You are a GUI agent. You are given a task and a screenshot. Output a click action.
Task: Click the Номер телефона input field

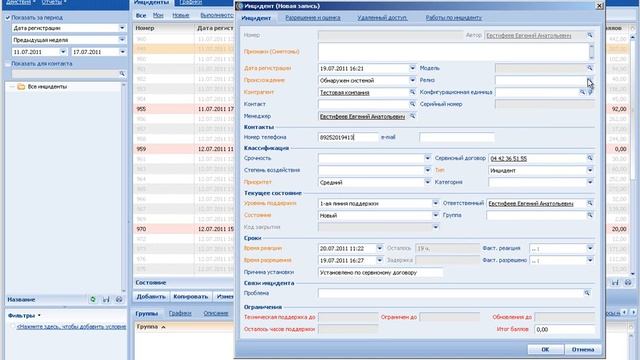pyautogui.click(x=348, y=138)
